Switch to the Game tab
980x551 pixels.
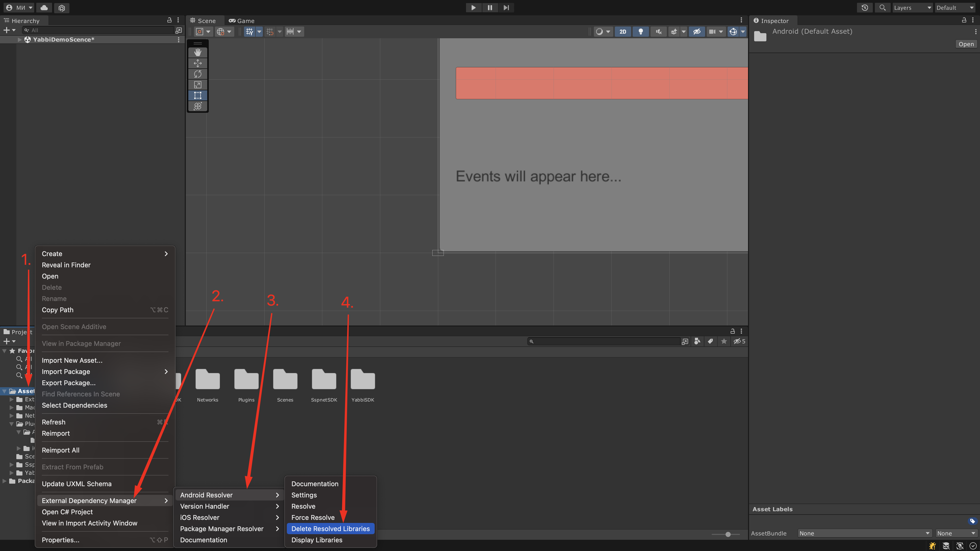click(x=242, y=21)
